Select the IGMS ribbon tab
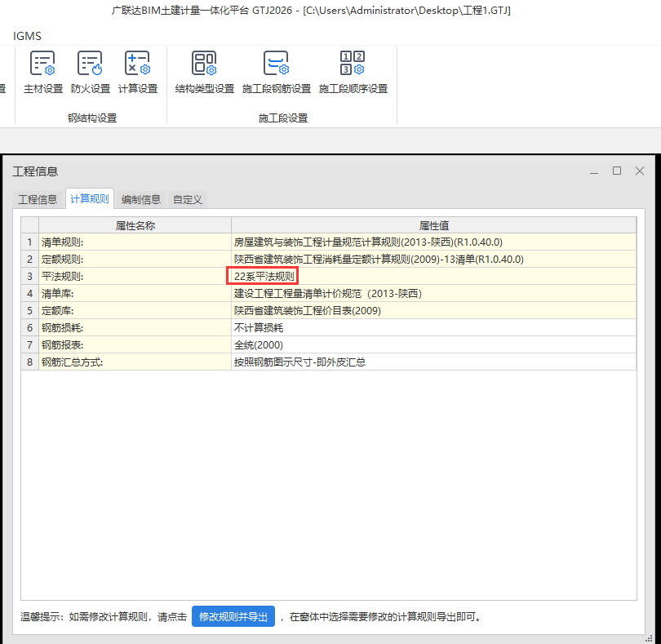This screenshot has height=644, width=661. pyautogui.click(x=27, y=36)
